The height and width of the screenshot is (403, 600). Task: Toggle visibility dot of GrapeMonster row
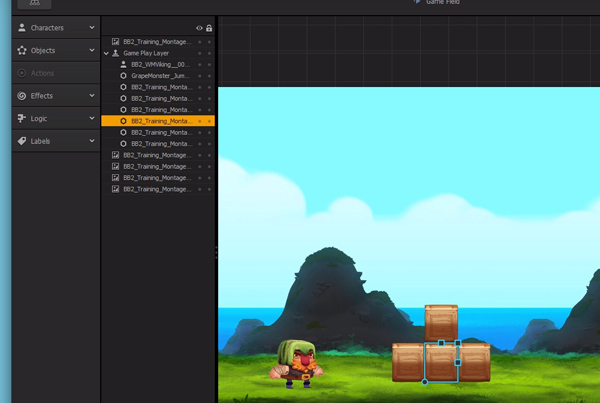(x=200, y=76)
